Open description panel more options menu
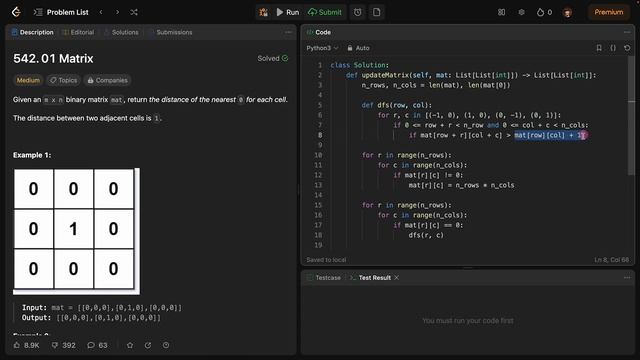 tap(288, 32)
